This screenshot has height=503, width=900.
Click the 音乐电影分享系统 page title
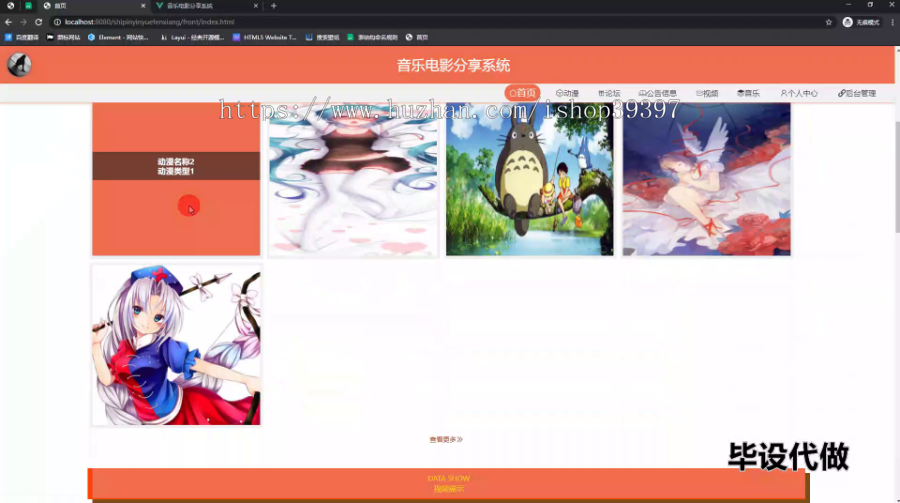click(453, 65)
